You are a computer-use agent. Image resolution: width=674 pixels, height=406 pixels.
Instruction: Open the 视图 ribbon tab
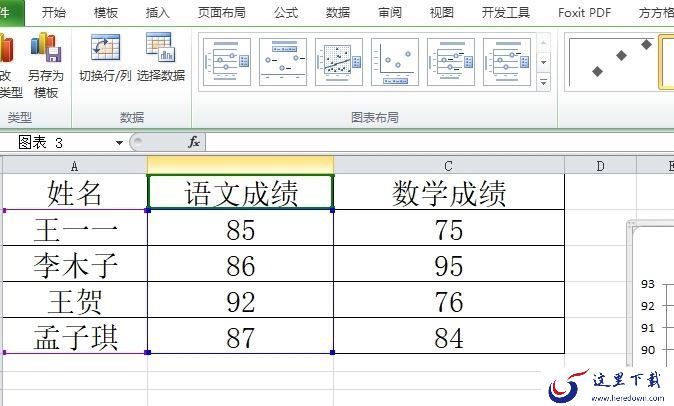[442, 12]
